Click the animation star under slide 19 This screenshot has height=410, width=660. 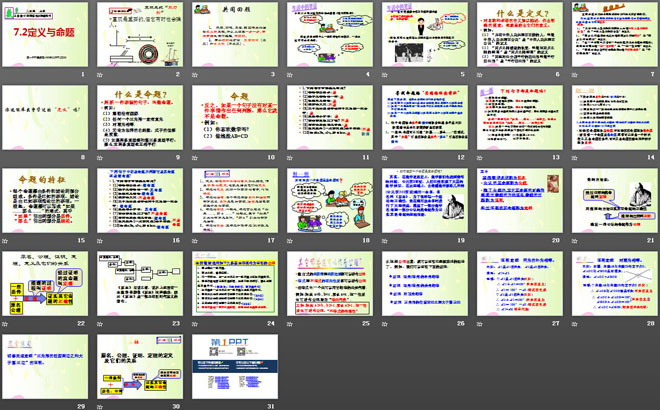click(x=385, y=241)
